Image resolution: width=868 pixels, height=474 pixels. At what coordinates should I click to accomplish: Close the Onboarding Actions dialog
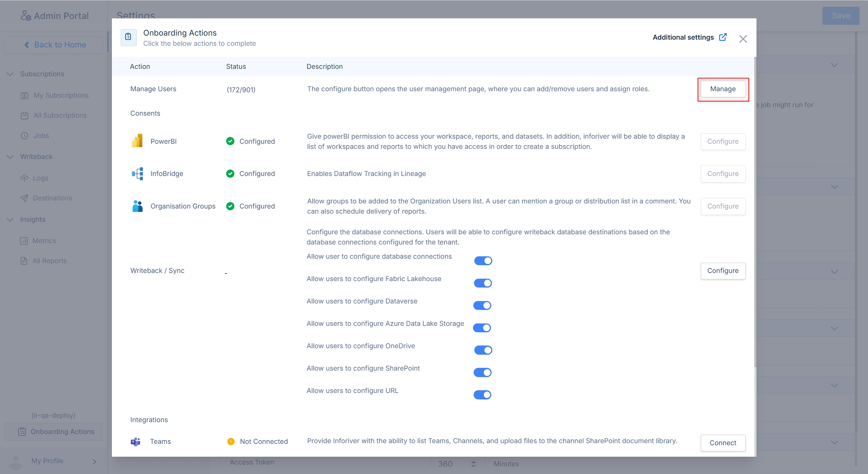[743, 39]
